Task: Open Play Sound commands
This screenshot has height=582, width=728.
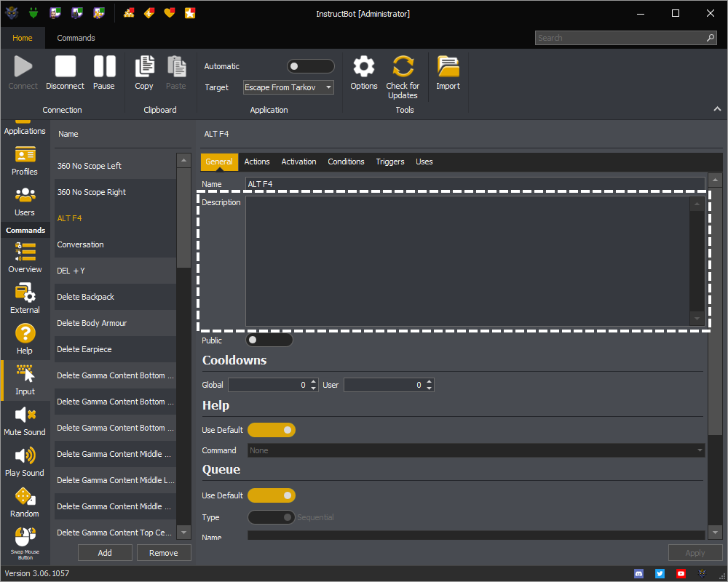Action: pos(25,462)
